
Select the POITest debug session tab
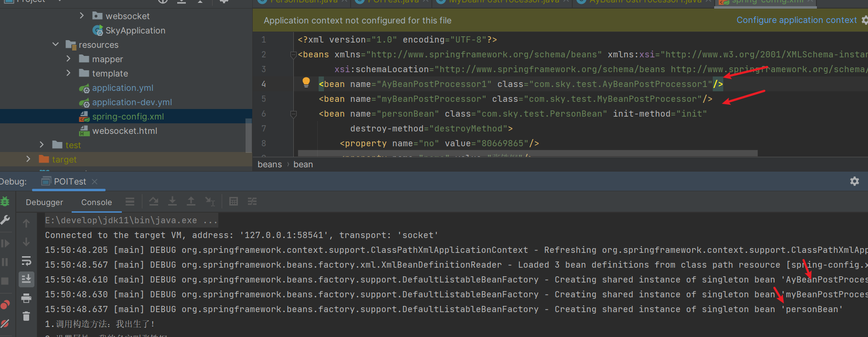[70, 182]
